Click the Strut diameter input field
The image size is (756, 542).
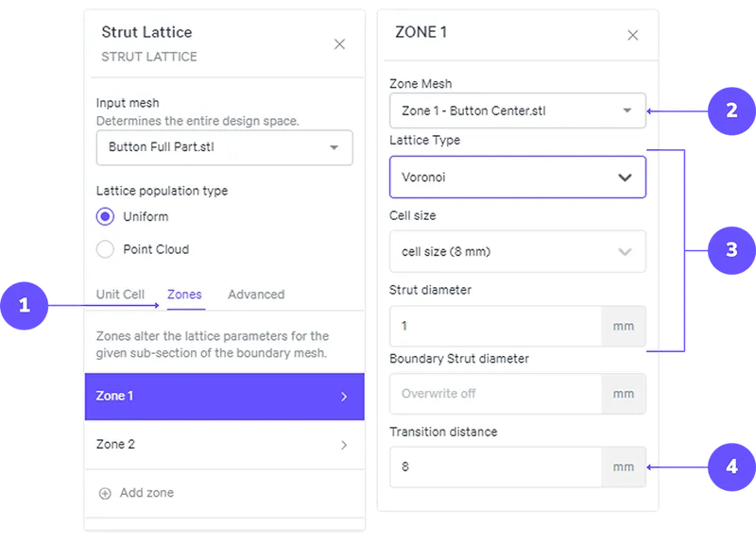click(x=495, y=326)
